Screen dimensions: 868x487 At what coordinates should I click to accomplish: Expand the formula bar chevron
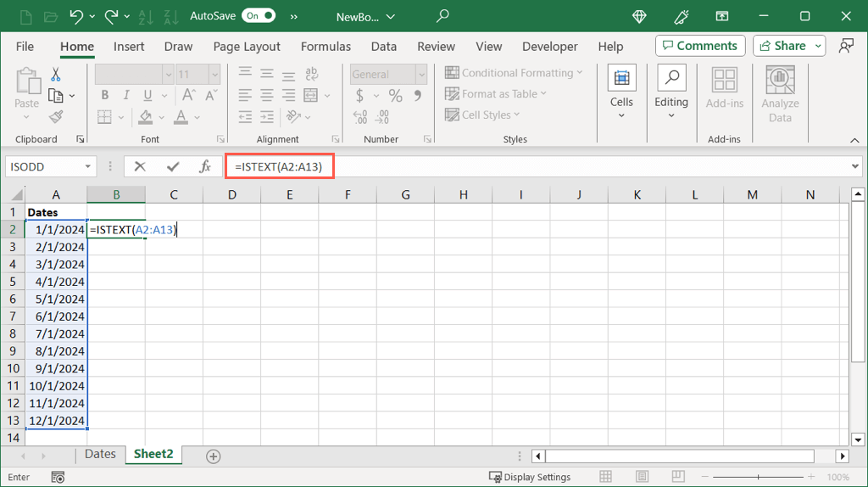[x=855, y=167]
